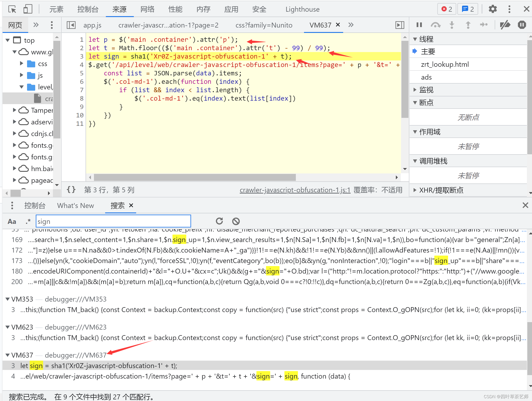Open the 性能 panel tab
This screenshot has height=401, width=532.
tap(175, 9)
